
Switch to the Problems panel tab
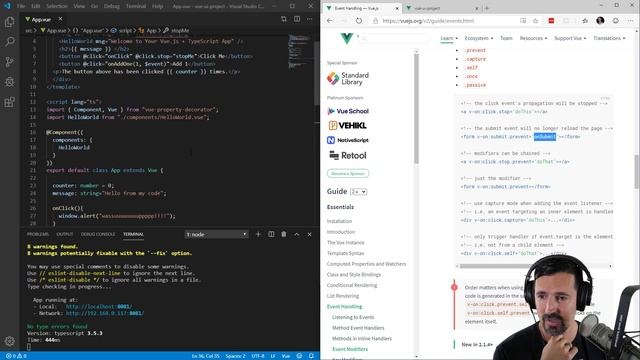[x=38, y=234]
